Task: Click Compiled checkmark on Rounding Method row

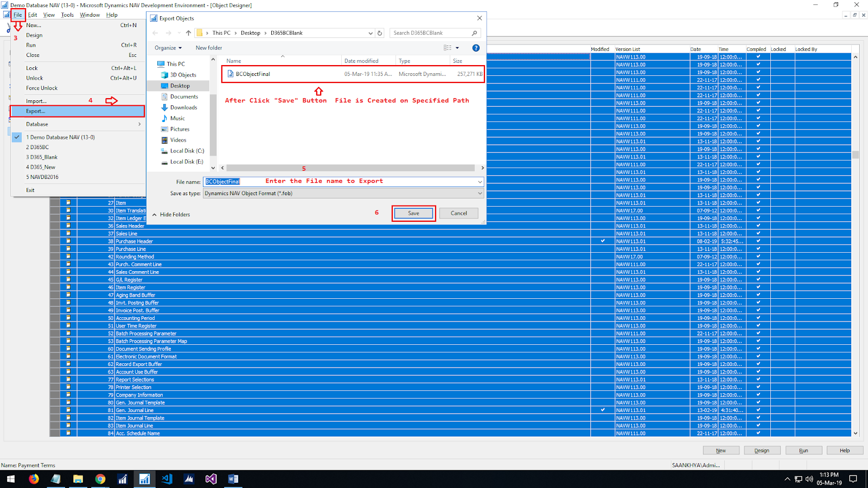Action: (758, 256)
